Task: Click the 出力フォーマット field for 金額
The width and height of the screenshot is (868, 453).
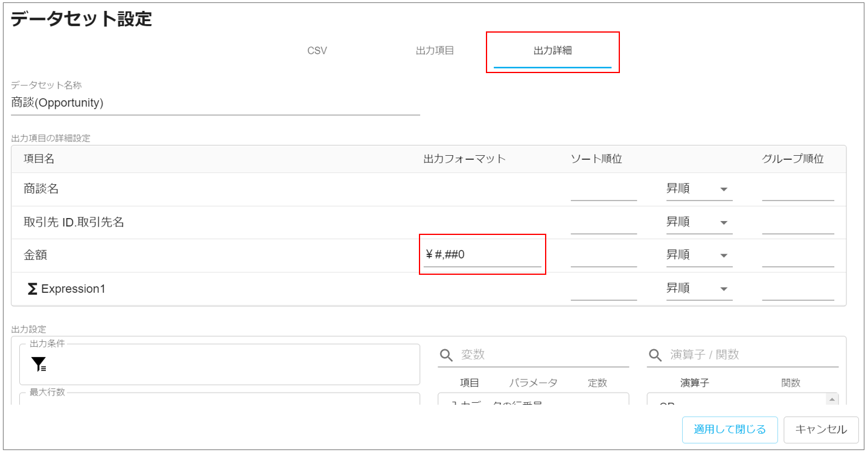Action: tap(482, 255)
